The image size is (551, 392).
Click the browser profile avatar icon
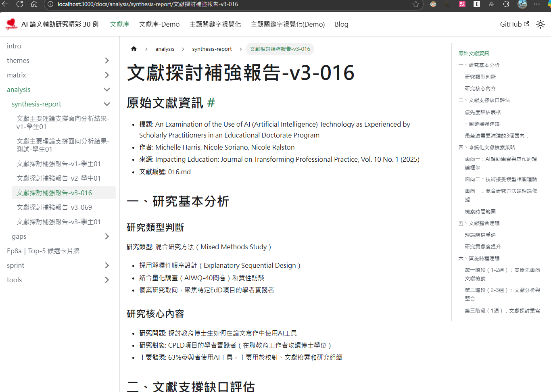tap(522, 4)
